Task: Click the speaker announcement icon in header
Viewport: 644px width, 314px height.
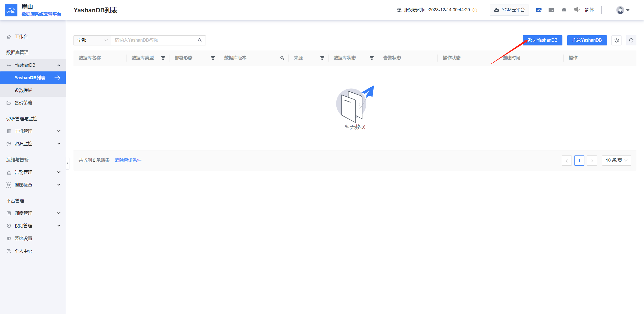Action: [x=577, y=10]
